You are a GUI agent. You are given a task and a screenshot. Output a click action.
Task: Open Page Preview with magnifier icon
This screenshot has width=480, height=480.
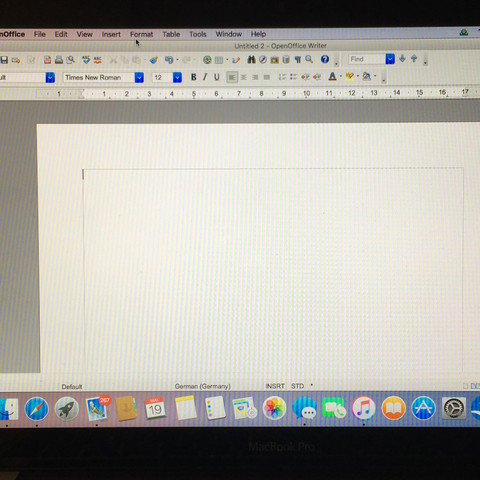[70, 60]
